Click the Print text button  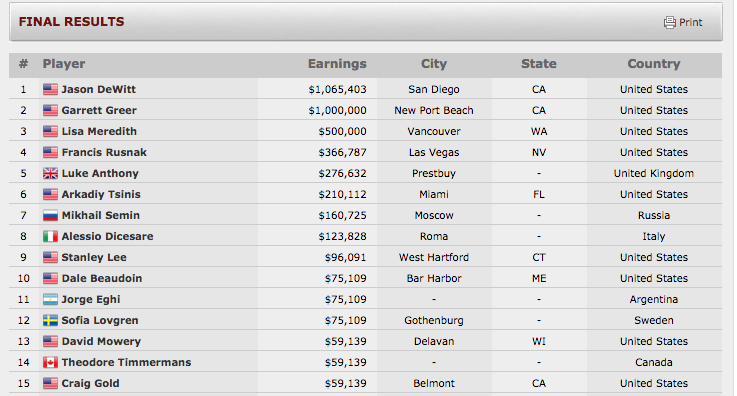[x=690, y=23]
